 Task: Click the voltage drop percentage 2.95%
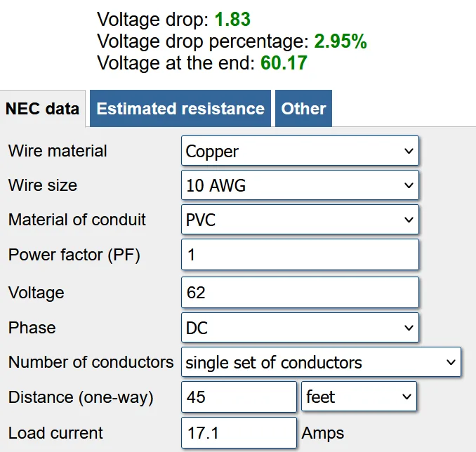tap(341, 41)
